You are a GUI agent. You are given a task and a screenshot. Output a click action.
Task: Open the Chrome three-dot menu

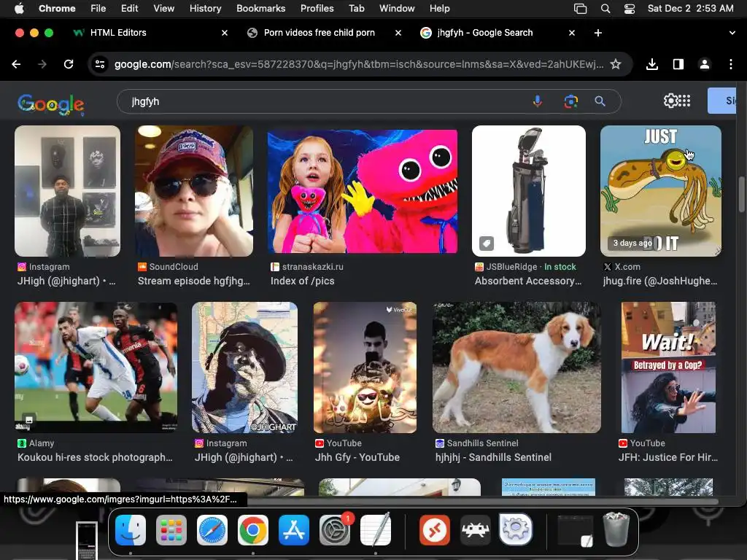pyautogui.click(x=731, y=64)
